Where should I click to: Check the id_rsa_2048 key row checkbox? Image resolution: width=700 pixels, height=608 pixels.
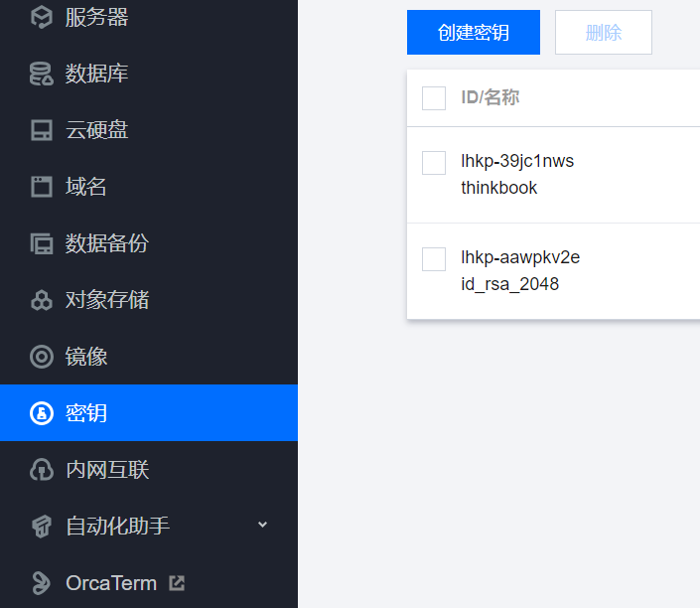(434, 259)
